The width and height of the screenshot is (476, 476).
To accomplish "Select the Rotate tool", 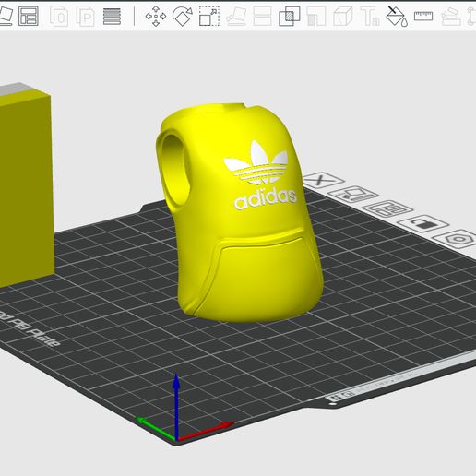I will click(183, 16).
